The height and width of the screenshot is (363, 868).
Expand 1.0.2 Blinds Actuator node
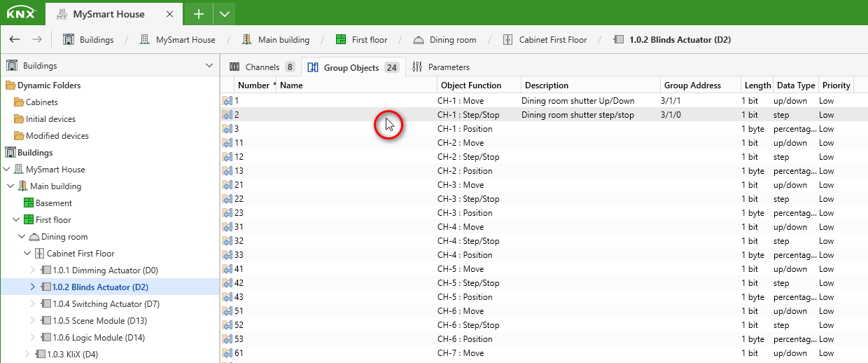coord(33,287)
